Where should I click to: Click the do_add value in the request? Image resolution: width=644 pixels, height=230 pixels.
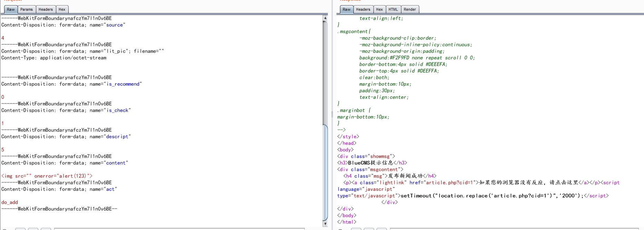coord(10,202)
